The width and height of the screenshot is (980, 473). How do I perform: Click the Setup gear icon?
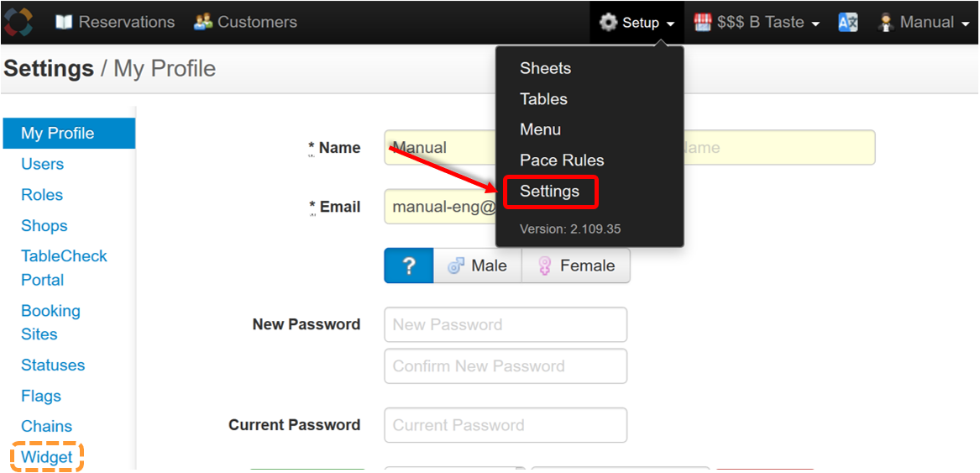[607, 24]
